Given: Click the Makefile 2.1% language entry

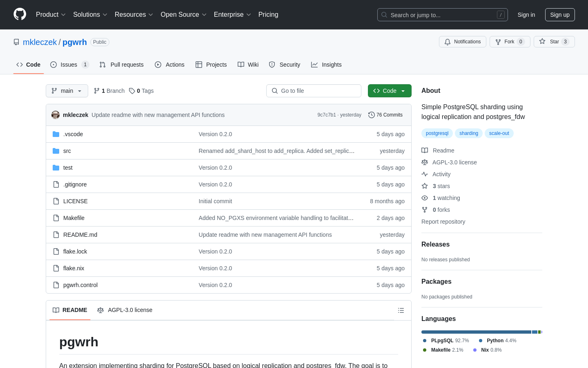Looking at the screenshot, I should pyautogui.click(x=443, y=350).
